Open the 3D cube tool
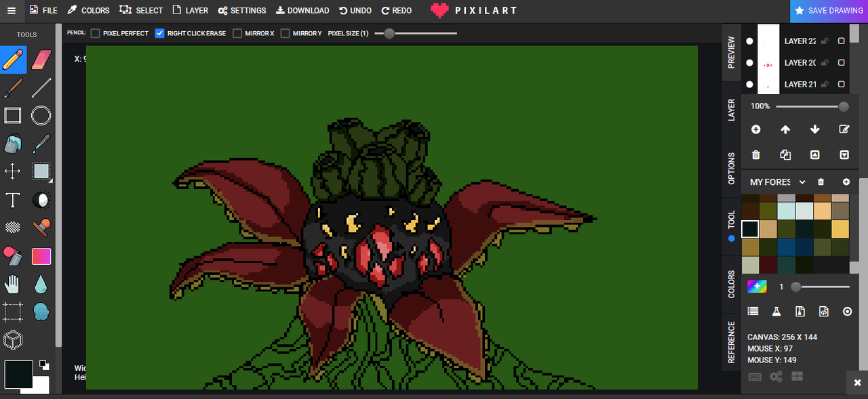 (x=13, y=339)
